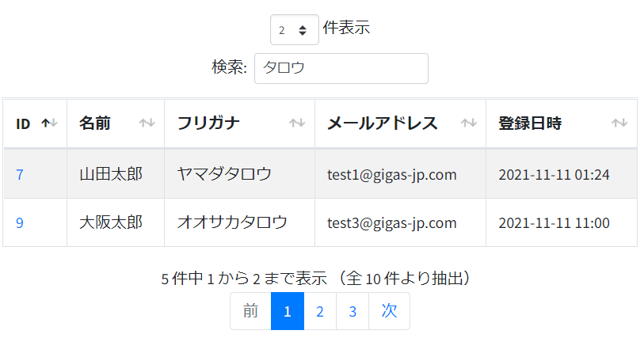Click the 前 previous page button
This screenshot has width=644, height=338.
tap(250, 311)
